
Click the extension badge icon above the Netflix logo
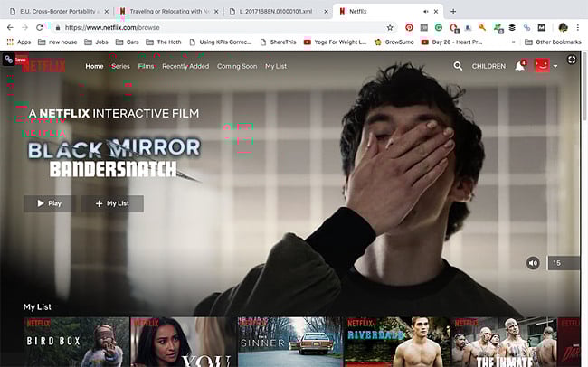click(x=9, y=60)
